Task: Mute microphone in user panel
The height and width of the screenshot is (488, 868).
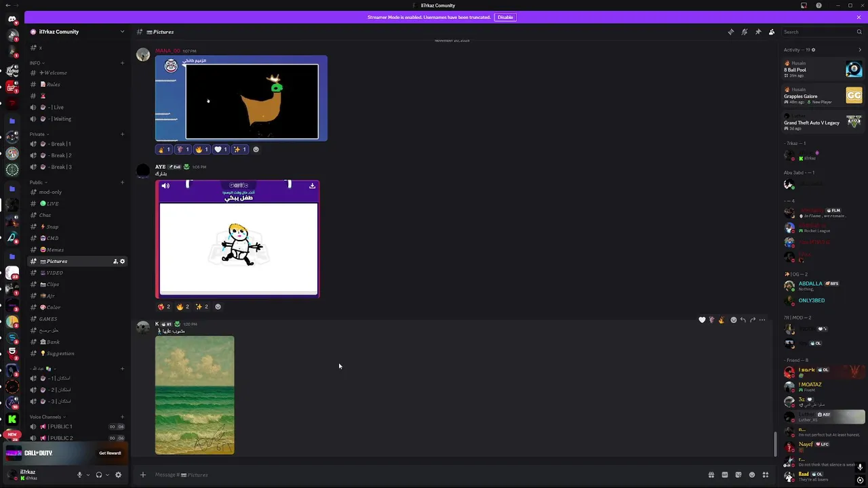Action: pyautogui.click(x=79, y=474)
